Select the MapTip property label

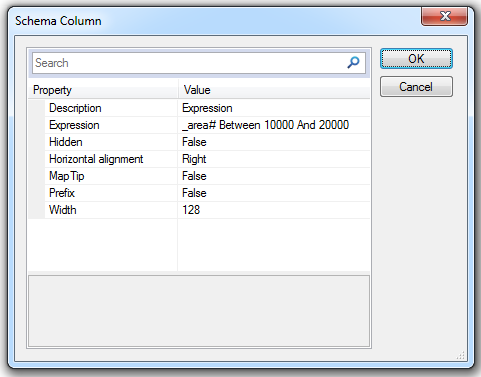coord(66,176)
